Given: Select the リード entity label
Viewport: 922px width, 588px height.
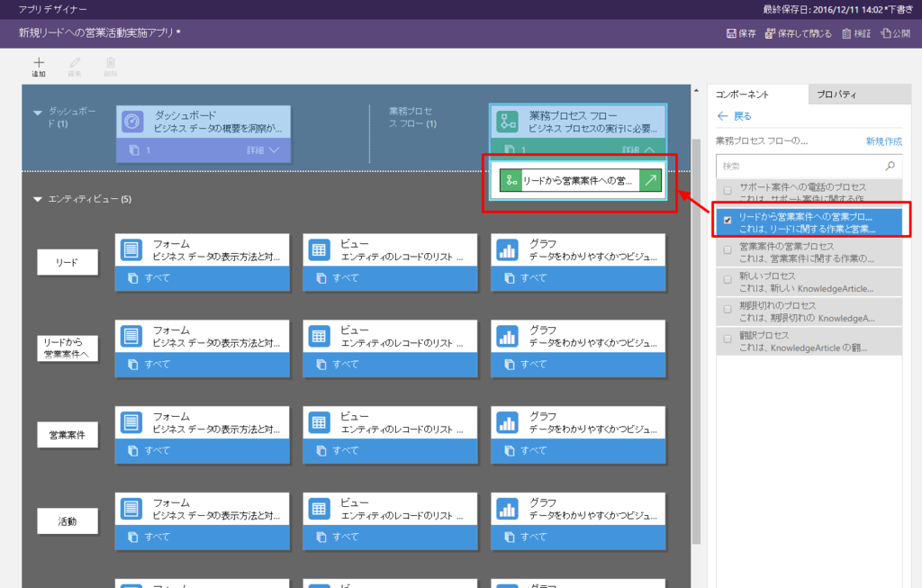Looking at the screenshot, I should point(67,262).
